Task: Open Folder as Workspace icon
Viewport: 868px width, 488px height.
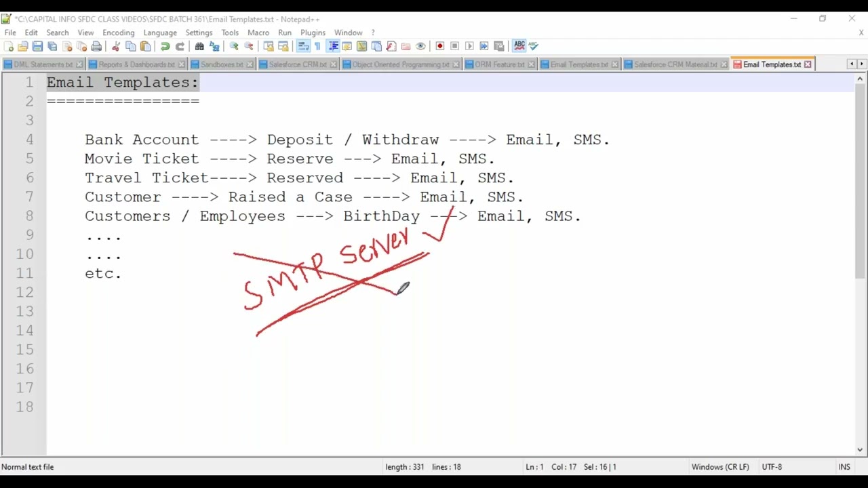Action: click(406, 46)
